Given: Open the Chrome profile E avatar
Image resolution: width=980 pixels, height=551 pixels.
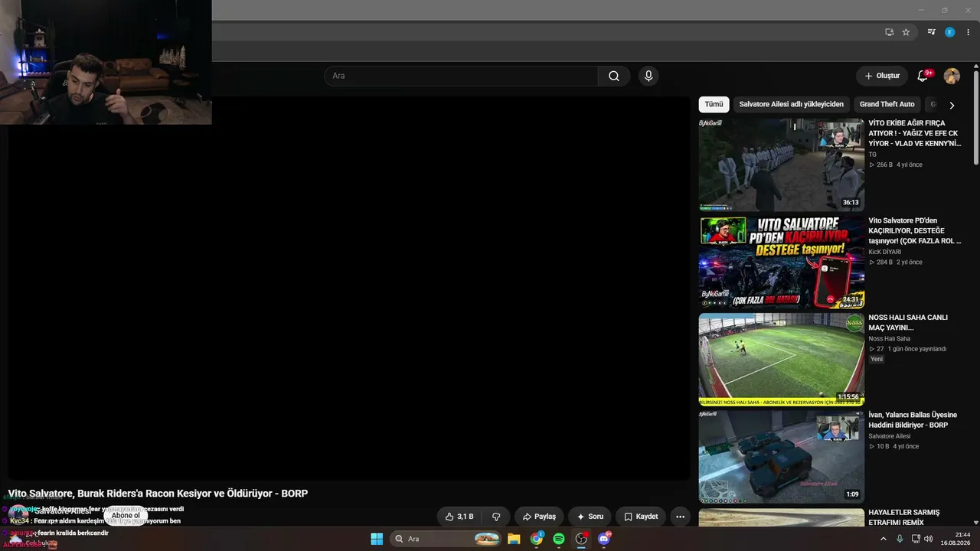Looking at the screenshot, I should click(x=950, y=32).
